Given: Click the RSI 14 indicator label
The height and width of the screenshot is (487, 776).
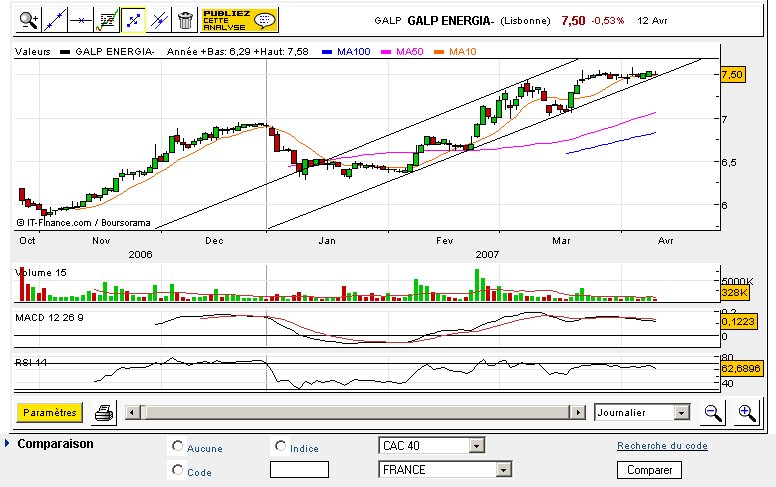Looking at the screenshot, I should (x=31, y=363).
